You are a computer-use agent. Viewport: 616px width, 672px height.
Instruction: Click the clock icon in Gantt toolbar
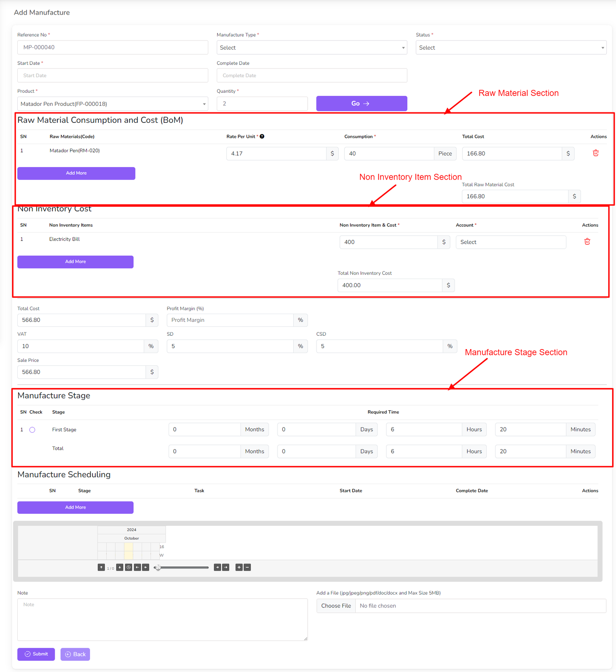click(129, 567)
